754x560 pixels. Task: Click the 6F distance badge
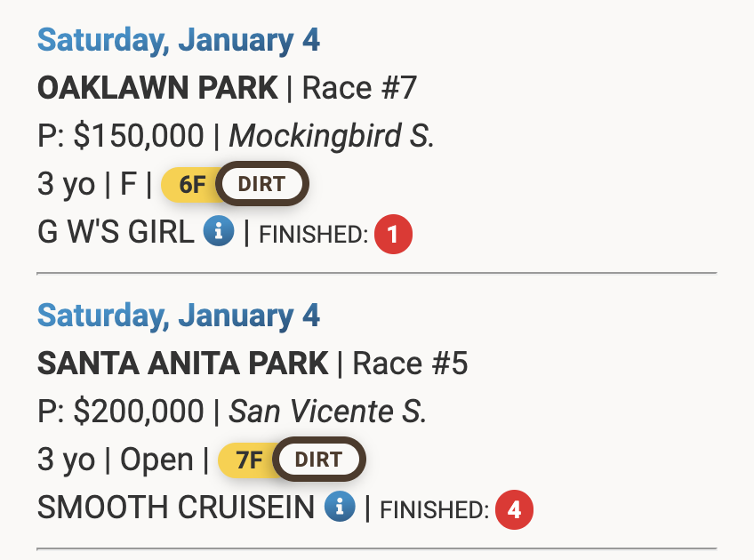point(191,185)
